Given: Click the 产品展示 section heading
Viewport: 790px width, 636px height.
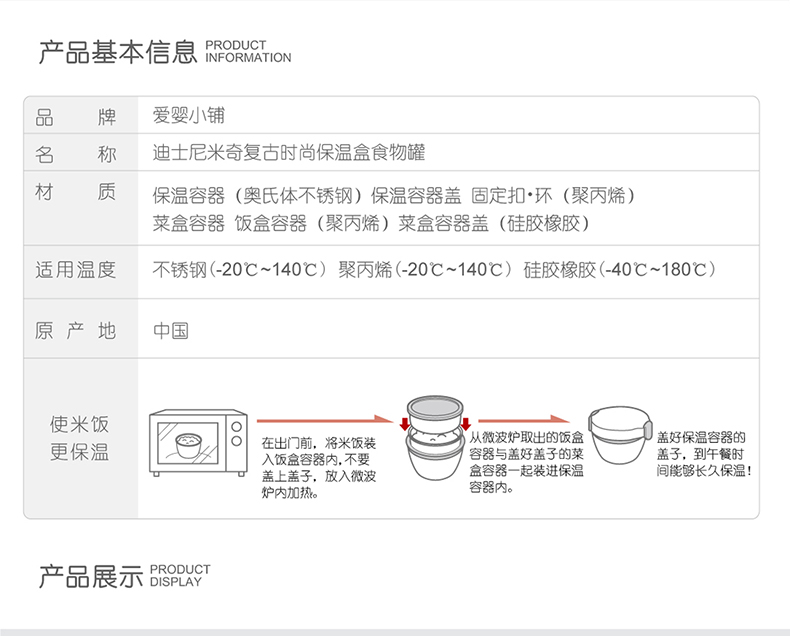Looking at the screenshot, I should (x=90, y=576).
